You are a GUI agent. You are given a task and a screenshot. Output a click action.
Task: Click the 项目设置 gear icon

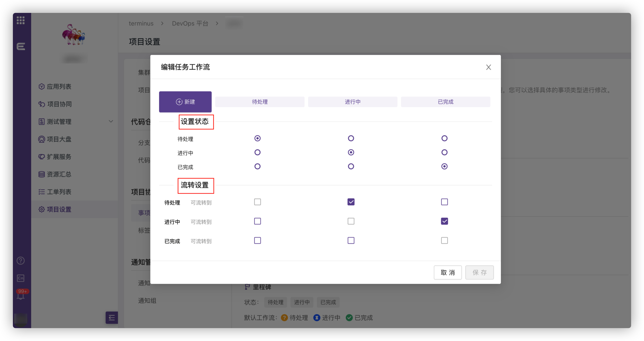point(42,209)
